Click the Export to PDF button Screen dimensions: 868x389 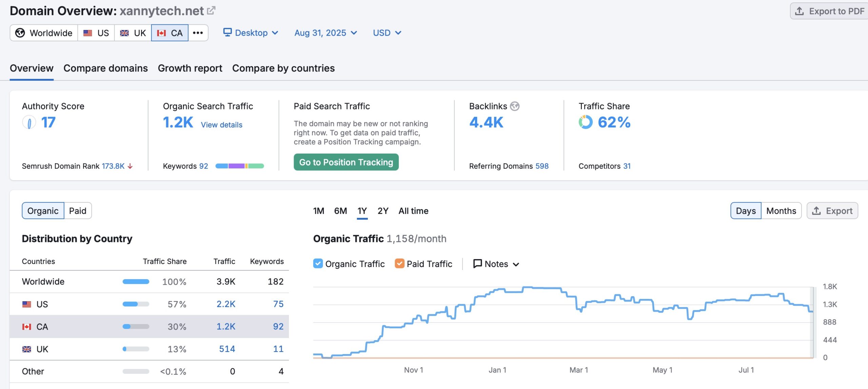829,11
